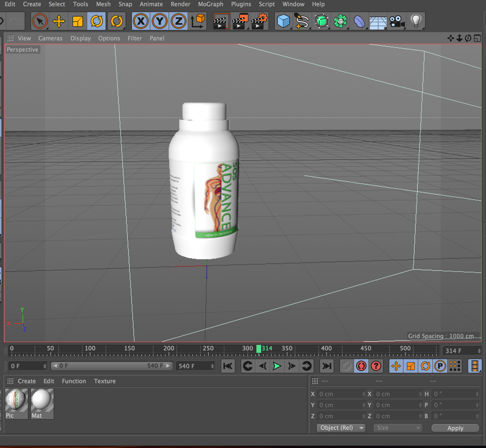The width and height of the screenshot is (486, 448).
Task: Select the Mat material thumbnail
Action: (x=42, y=404)
